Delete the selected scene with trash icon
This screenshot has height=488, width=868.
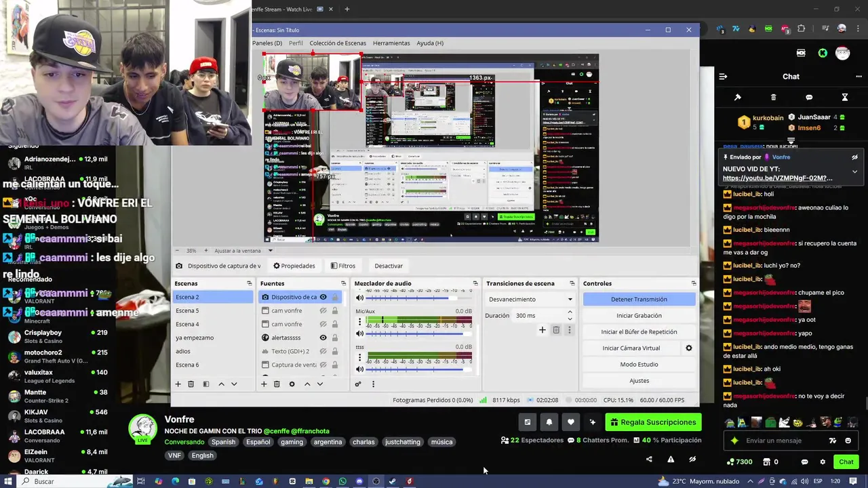click(191, 384)
